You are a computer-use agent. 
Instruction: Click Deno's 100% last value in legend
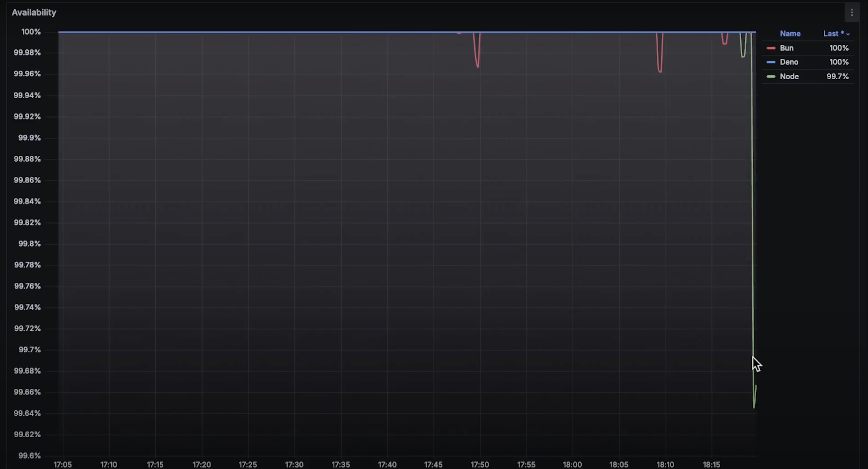click(839, 62)
